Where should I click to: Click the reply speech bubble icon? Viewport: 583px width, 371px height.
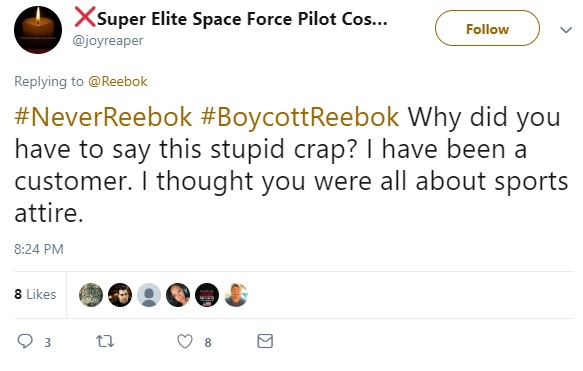[x=25, y=341]
